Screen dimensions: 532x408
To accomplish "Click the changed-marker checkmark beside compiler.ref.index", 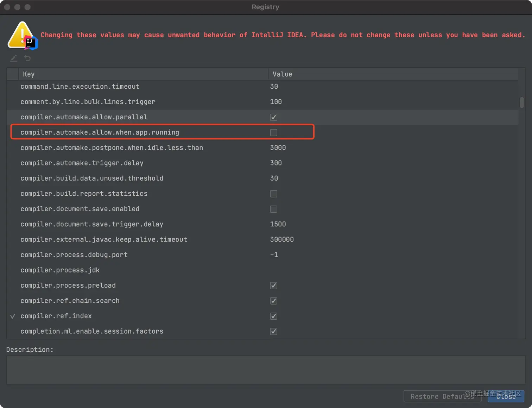I will point(13,316).
